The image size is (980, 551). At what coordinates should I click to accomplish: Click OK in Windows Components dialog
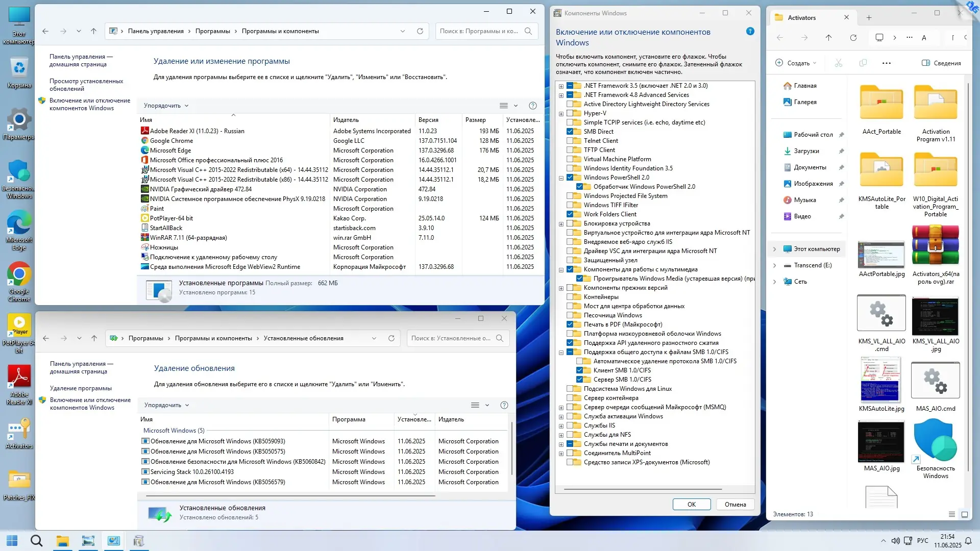(691, 505)
